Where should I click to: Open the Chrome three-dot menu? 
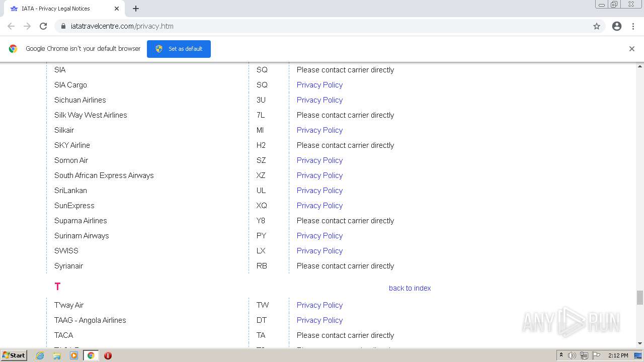tap(633, 26)
